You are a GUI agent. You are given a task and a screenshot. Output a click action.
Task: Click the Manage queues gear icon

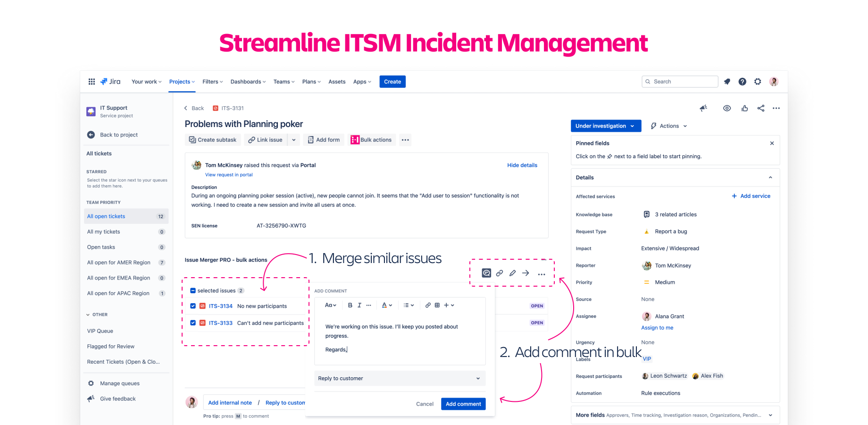(x=91, y=383)
